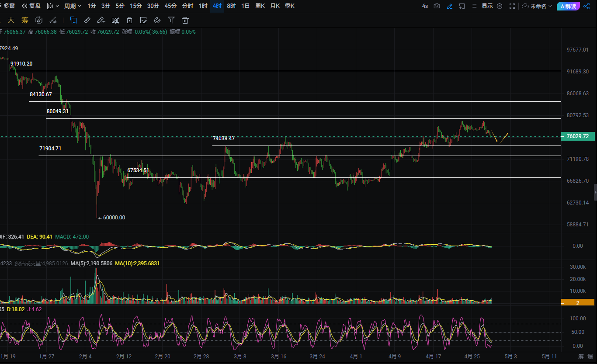597x364 pixels.
Task: Expand the 周期 period dropdown
Action: pos(73,6)
